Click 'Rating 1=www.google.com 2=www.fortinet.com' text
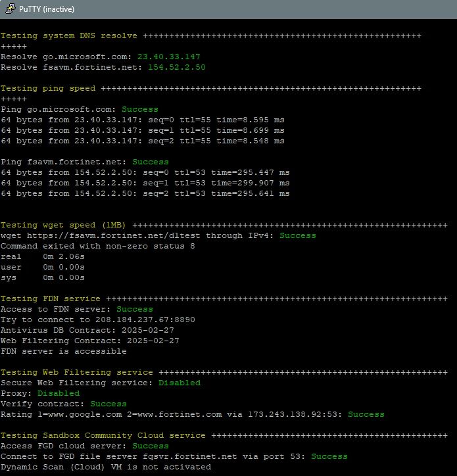This screenshot has width=457, height=476. tap(111, 415)
